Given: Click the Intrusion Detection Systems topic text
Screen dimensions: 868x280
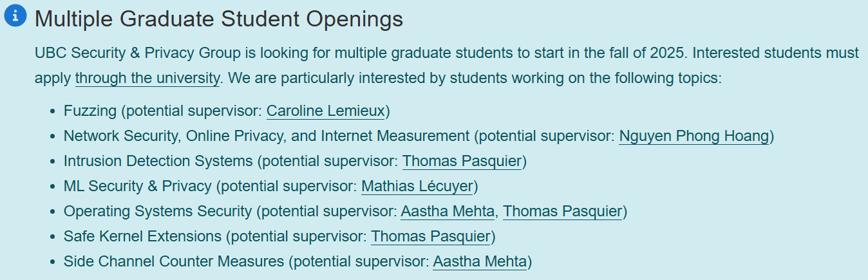Looking at the screenshot, I should [x=158, y=161].
